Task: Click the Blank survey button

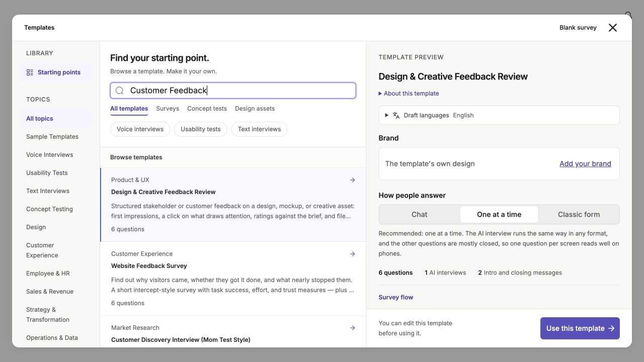Action: (578, 28)
